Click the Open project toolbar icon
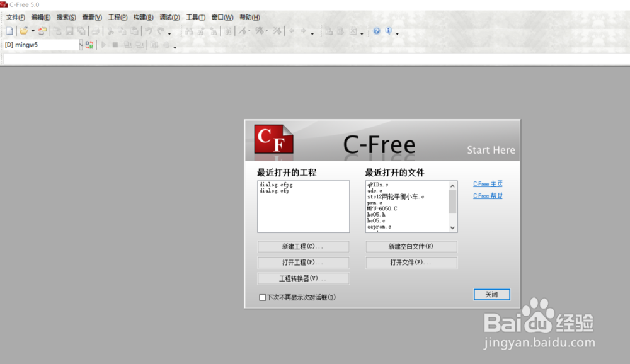The image size is (630, 364). [43, 30]
